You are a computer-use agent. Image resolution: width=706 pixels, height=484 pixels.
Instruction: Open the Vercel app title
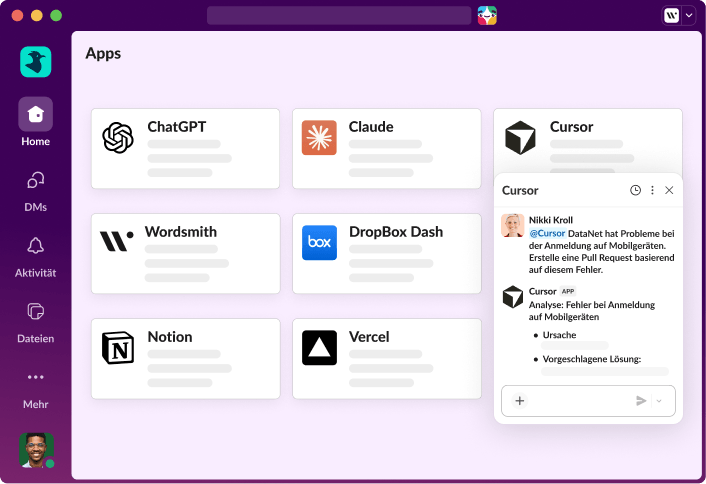point(369,337)
